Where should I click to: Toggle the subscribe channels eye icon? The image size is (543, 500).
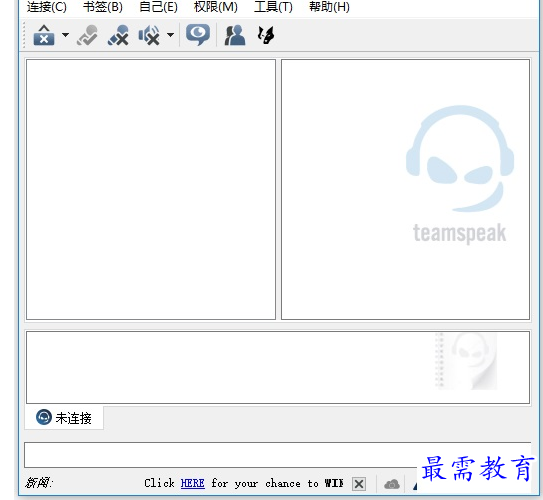tap(198, 35)
